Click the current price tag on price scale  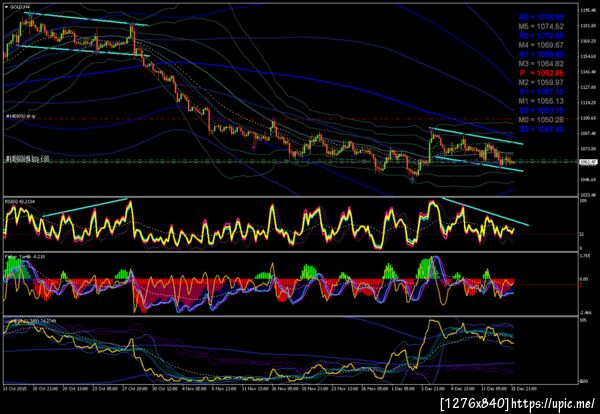(x=589, y=162)
